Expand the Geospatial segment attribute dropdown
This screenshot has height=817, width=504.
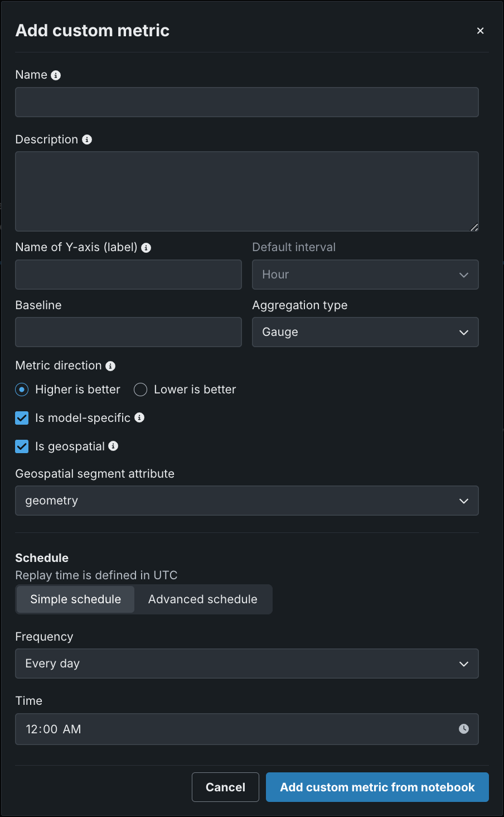[246, 501]
